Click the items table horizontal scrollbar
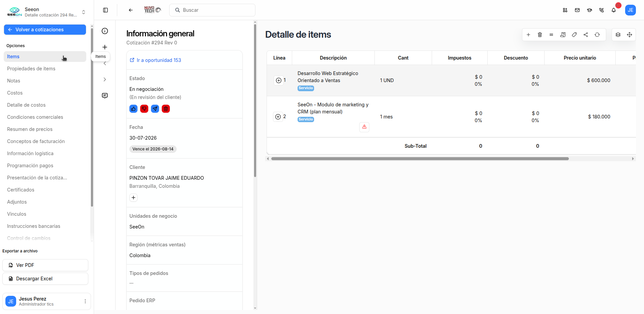644x314 pixels. (420, 159)
